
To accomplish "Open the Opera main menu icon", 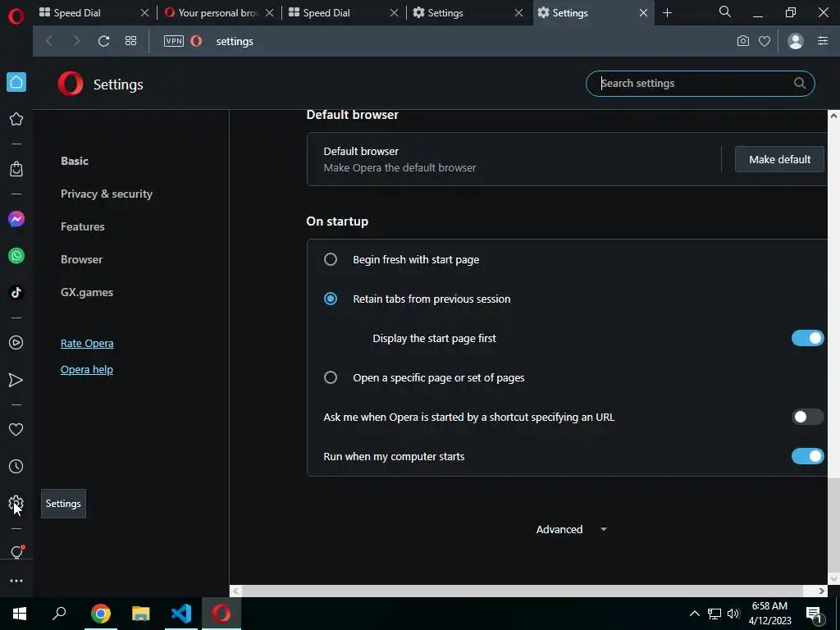I will 16,16.
